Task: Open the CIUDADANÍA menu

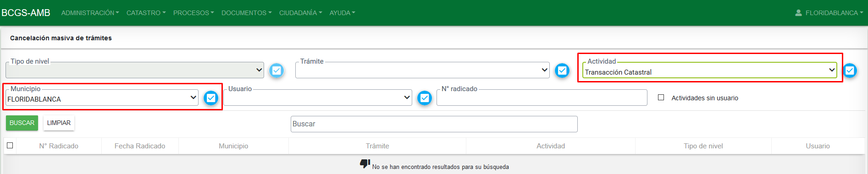Action: 301,13
